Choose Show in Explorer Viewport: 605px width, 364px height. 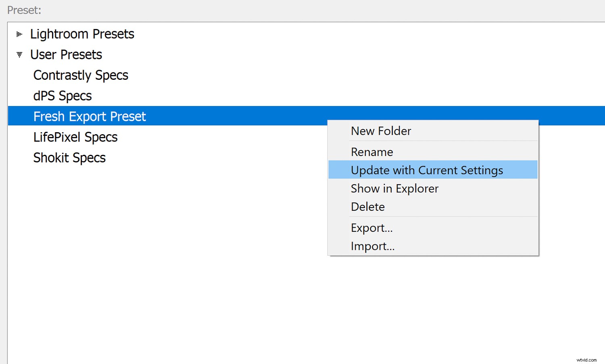click(394, 188)
